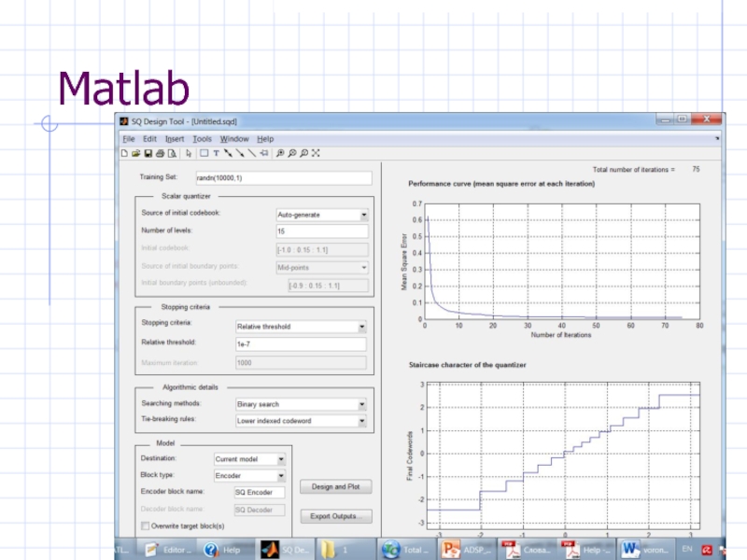
Task: Open the Searching methods dropdown
Action: 301,404
